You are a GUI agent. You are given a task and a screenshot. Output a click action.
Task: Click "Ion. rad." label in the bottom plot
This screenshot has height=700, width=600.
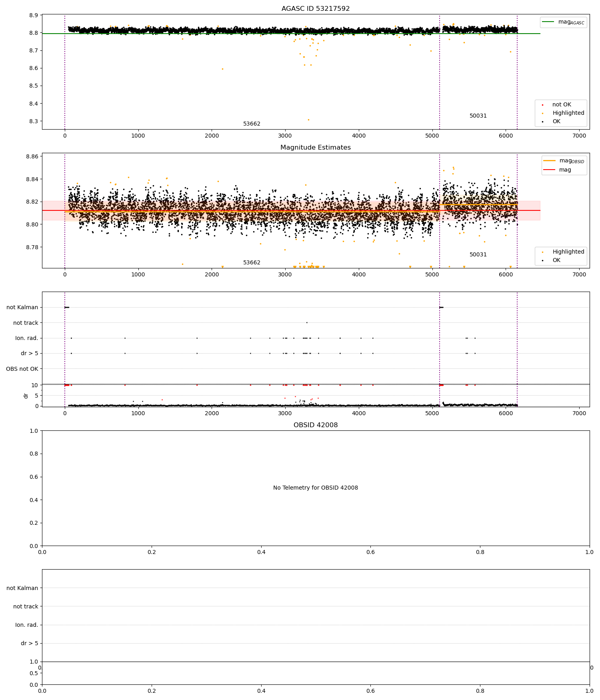click(27, 625)
